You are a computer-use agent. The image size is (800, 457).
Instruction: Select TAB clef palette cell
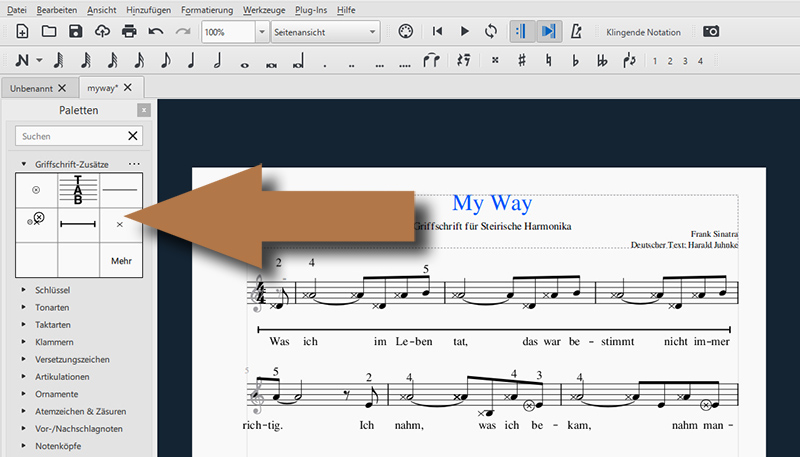pyautogui.click(x=78, y=190)
